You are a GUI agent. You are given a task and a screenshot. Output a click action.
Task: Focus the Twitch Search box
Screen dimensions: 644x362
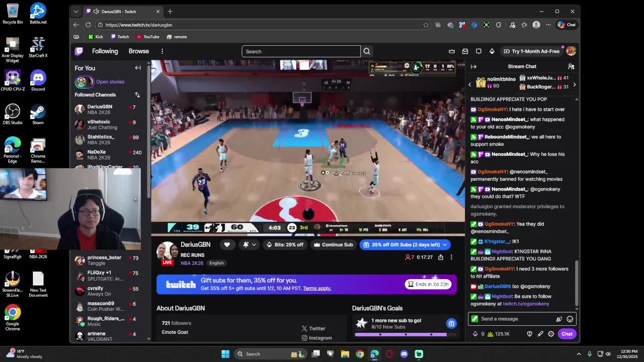point(301,51)
